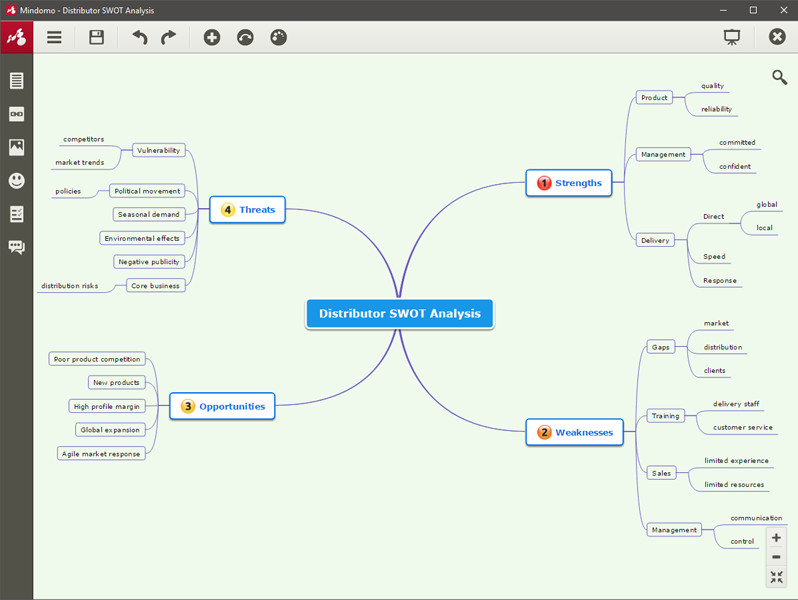Select the Opportunities topic
The width and height of the screenshot is (798, 600).
(x=222, y=406)
